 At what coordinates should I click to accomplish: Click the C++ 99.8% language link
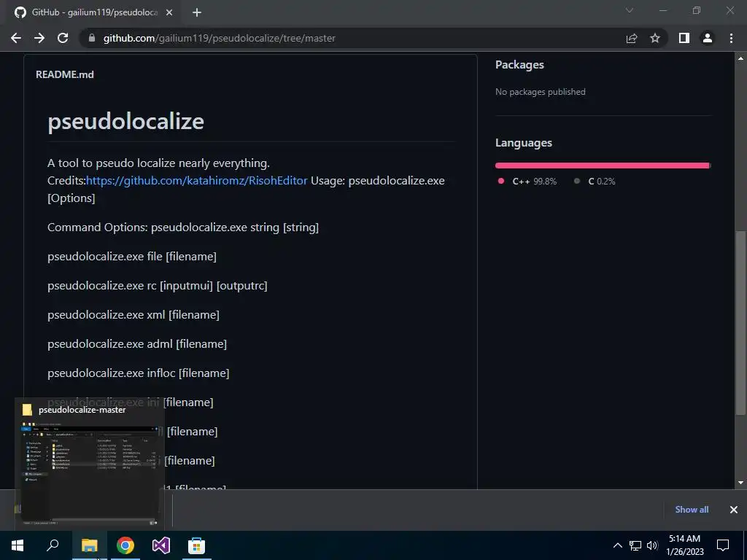[x=527, y=182]
